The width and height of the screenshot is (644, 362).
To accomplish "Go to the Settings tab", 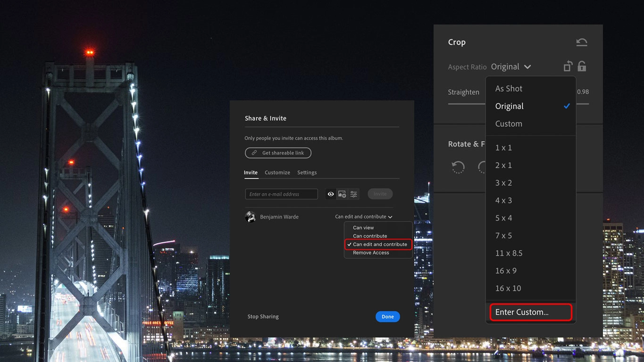I will click(x=307, y=173).
